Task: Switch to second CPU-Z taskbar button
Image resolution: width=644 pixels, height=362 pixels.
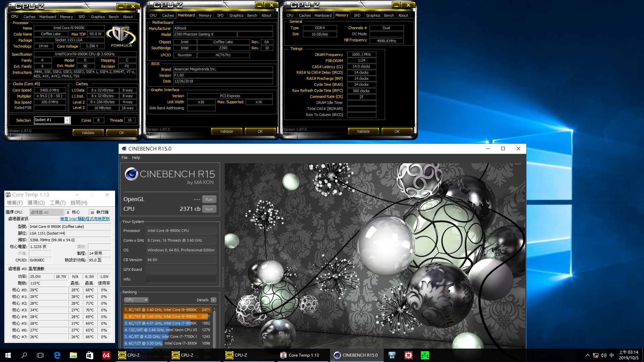Action: 195,355
